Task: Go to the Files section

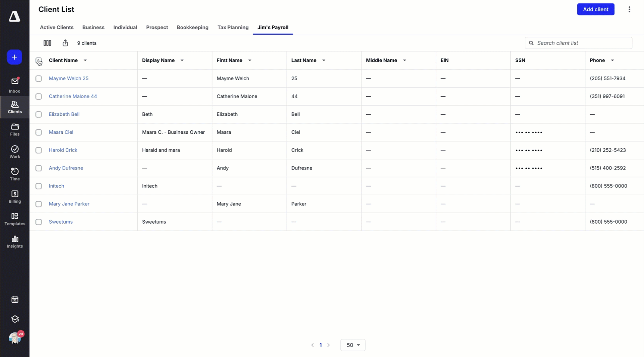Action: point(15,130)
